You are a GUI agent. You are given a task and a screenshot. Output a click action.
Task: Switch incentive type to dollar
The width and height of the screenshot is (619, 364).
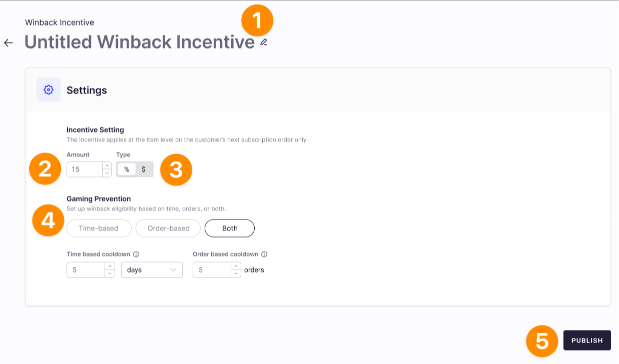[144, 169]
